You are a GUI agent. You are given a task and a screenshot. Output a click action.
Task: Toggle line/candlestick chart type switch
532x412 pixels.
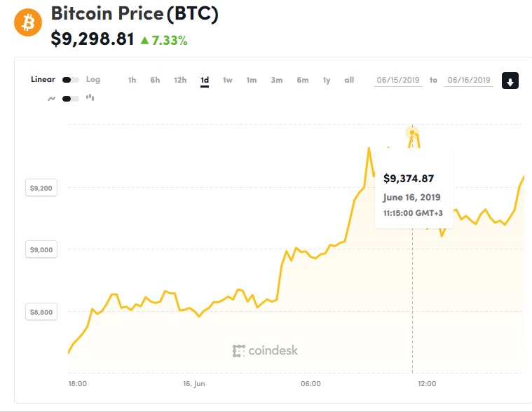coord(70,98)
